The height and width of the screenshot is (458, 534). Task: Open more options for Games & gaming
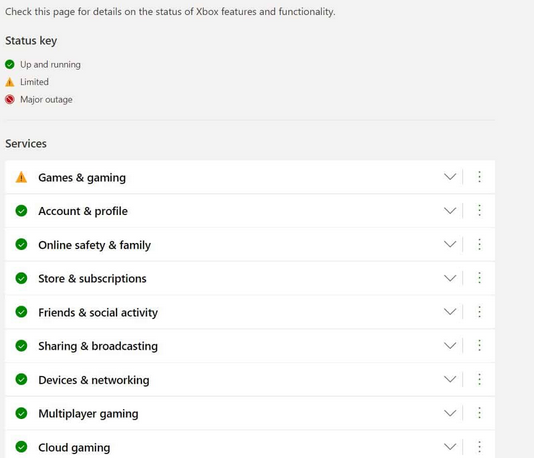click(x=479, y=176)
